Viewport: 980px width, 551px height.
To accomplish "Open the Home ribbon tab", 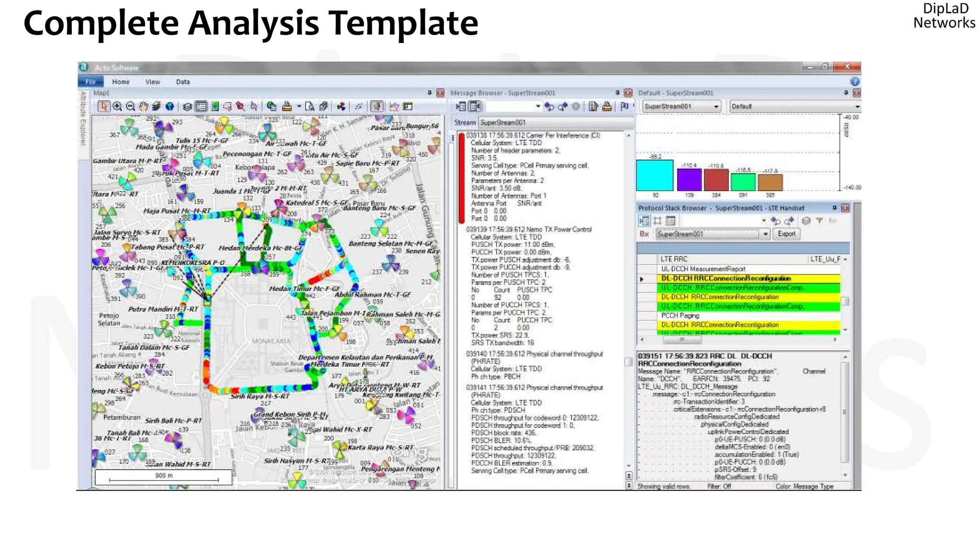I will (121, 82).
